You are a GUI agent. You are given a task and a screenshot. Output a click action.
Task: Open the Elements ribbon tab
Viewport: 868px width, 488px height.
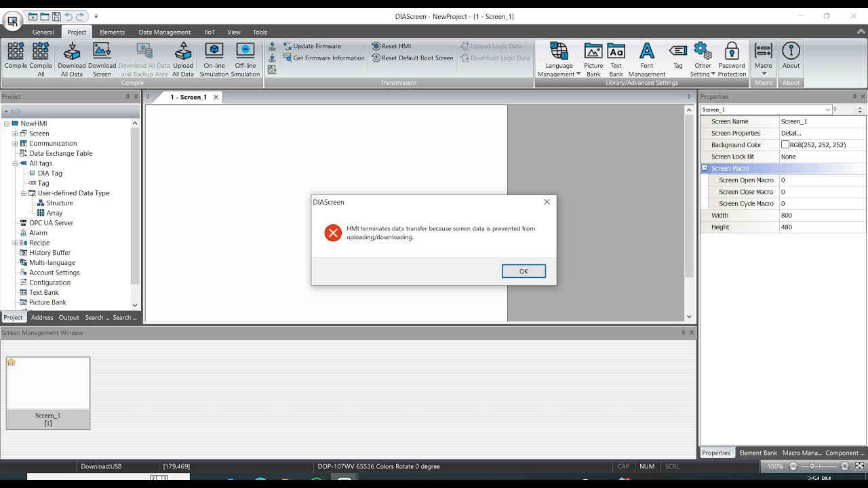point(113,32)
